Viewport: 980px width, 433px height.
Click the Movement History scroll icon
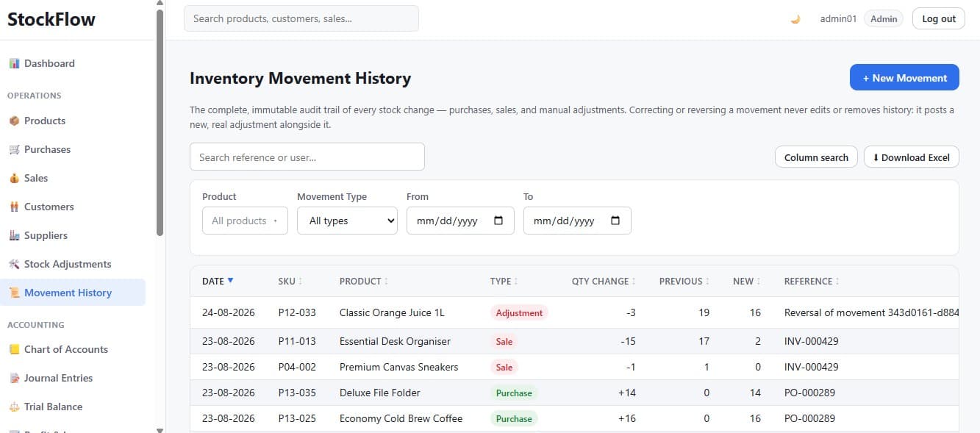coord(14,293)
